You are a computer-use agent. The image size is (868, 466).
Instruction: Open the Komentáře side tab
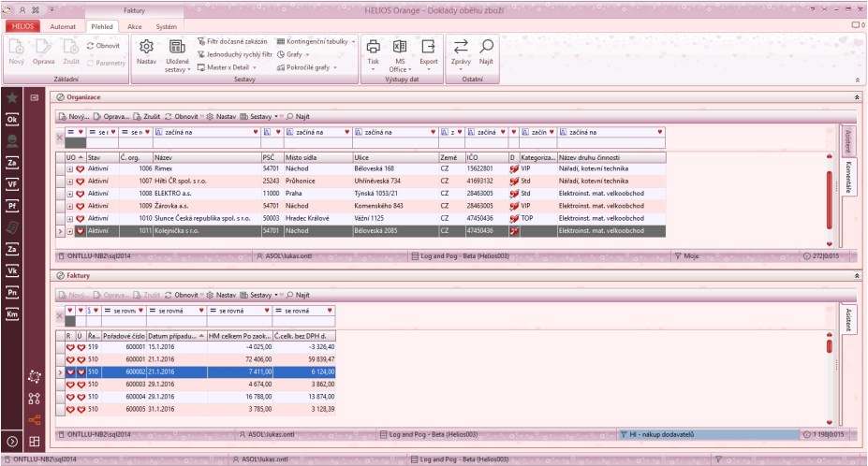[847, 177]
